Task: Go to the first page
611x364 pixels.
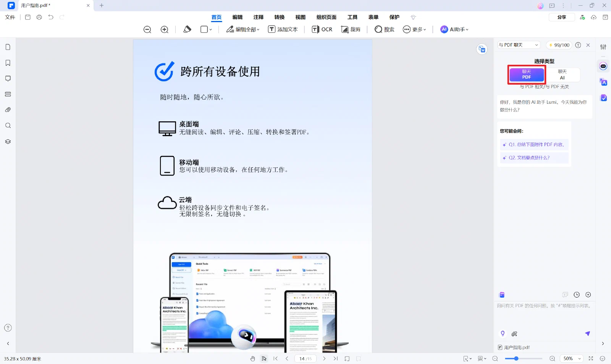Action: (x=276, y=359)
